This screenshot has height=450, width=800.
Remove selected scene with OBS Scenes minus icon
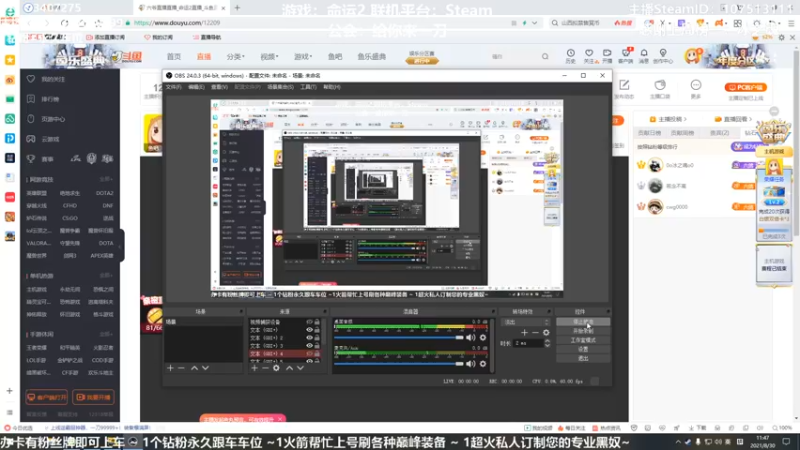[181, 368]
